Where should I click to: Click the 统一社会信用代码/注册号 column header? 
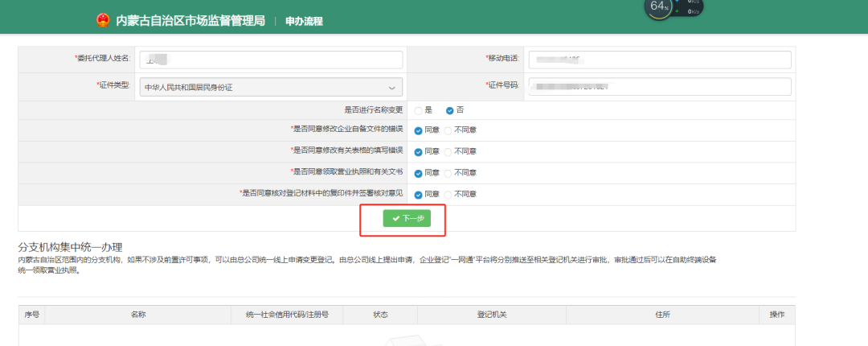[x=287, y=315]
